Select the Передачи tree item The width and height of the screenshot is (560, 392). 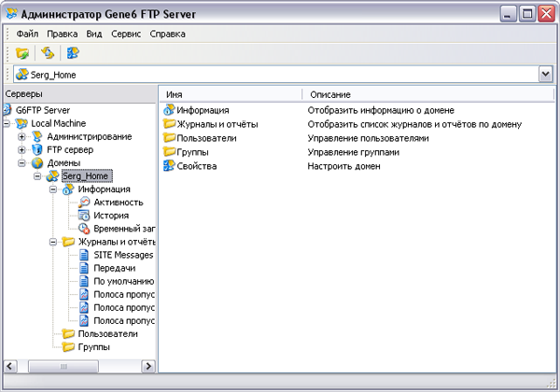pos(114,268)
